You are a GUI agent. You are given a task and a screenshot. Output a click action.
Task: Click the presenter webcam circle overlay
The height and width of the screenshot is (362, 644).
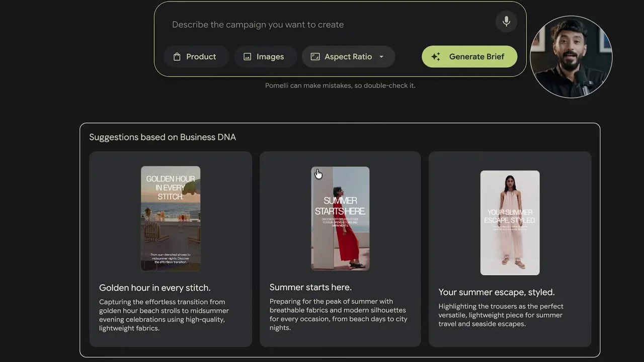click(x=571, y=57)
